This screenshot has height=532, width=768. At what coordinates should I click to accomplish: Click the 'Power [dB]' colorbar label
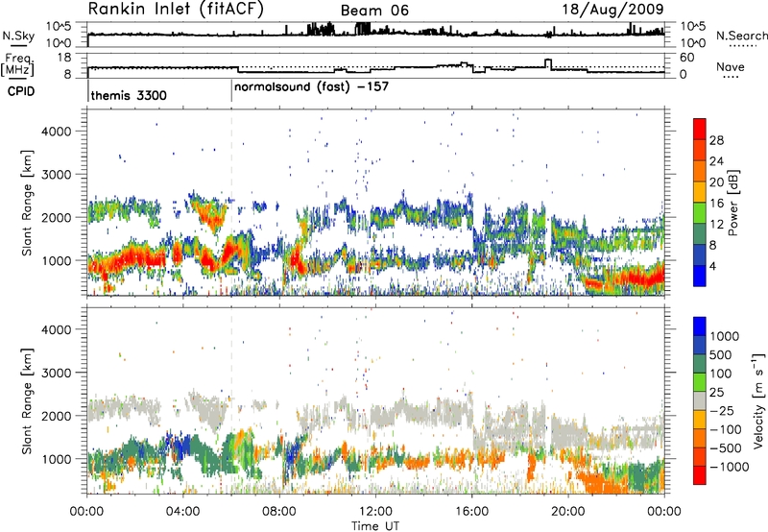click(732, 203)
